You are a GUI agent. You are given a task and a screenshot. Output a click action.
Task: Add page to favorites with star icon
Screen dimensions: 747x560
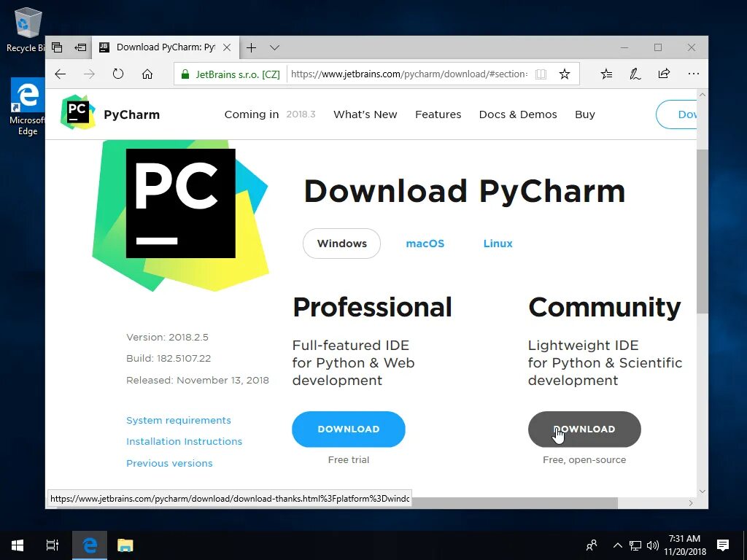pyautogui.click(x=565, y=74)
